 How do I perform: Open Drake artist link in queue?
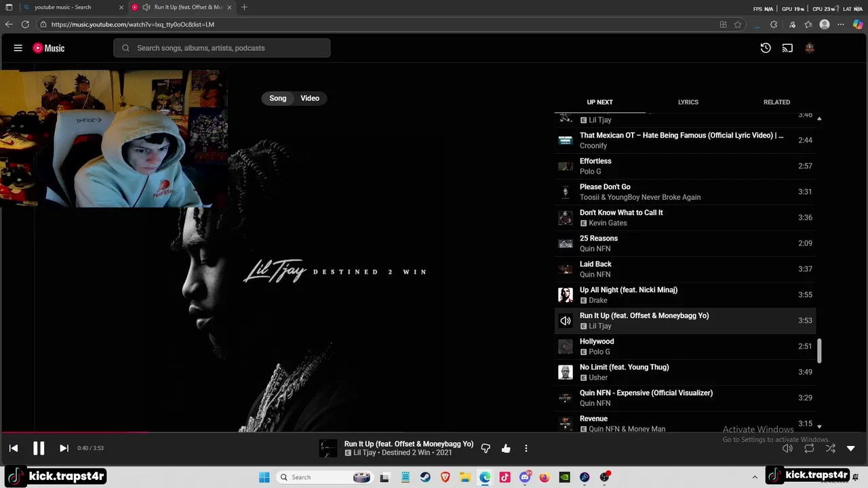point(598,300)
